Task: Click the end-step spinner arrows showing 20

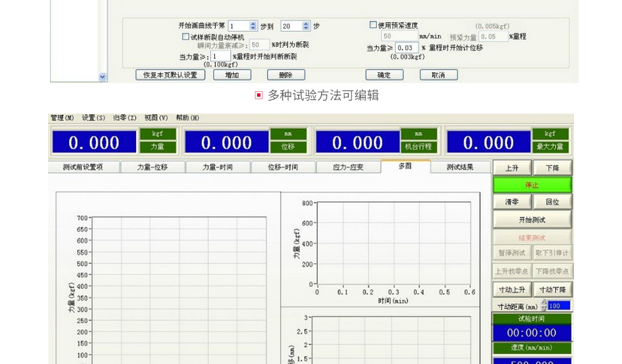Action: pyautogui.click(x=306, y=26)
